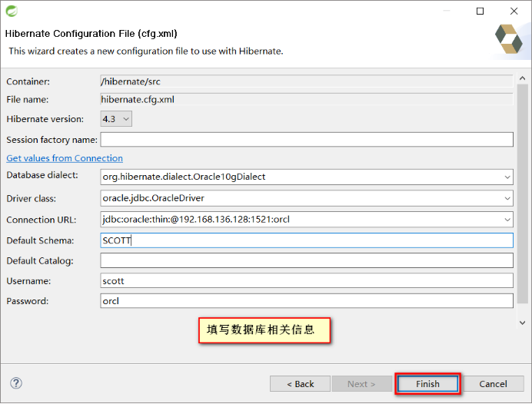Click the Database dialect text Oracle10gDialect
This screenshot has width=532, height=404.
184,177
